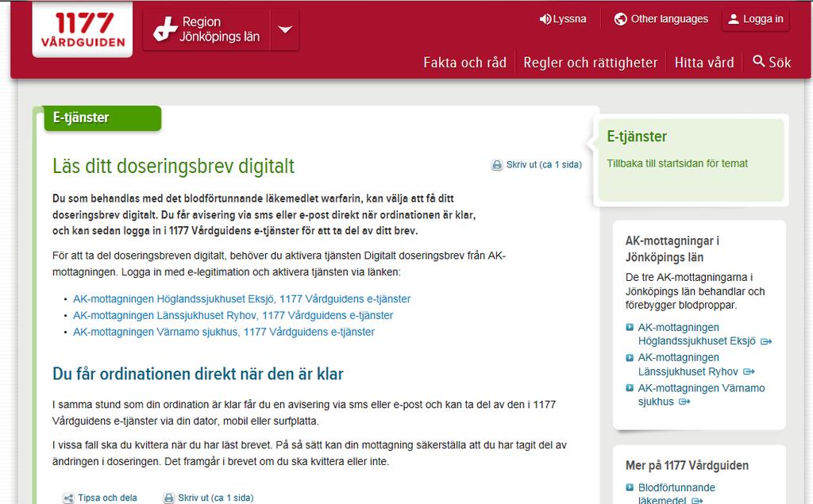Open the Hitta vård menu
This screenshot has height=504, width=813.
point(704,63)
